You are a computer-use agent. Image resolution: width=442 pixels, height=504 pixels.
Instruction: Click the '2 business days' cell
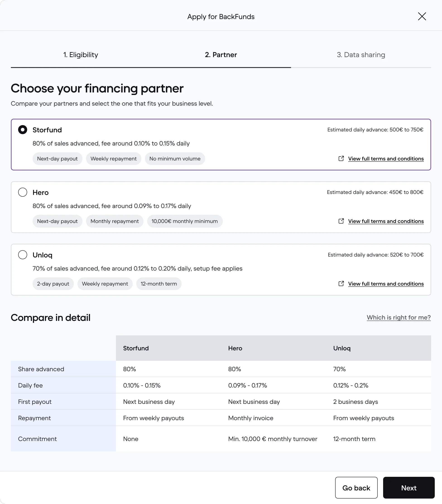coord(356,402)
